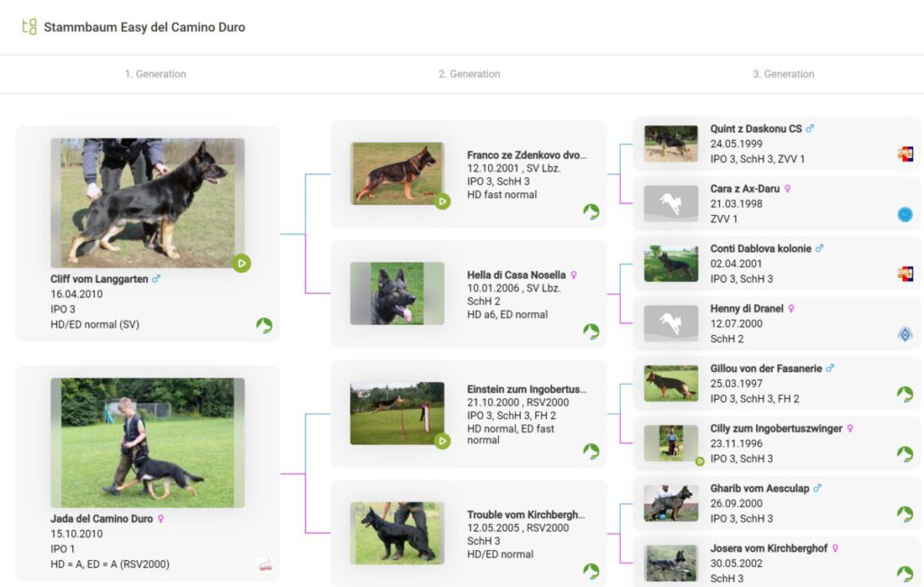The image size is (924, 587).
Task: Open Cliff vom Langgarten profile link
Action: (99, 279)
